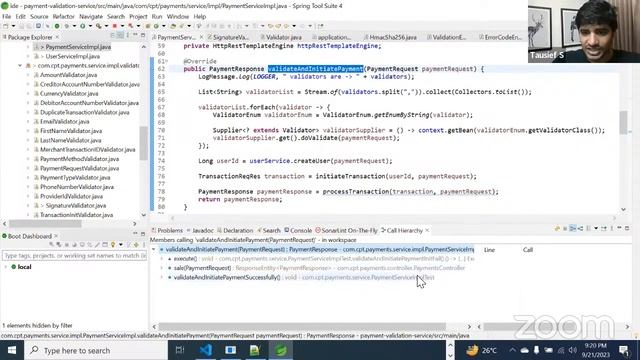Open the Notepad++ taskbar icon
Image resolution: width=640 pixels, height=360 pixels.
(x=255, y=350)
